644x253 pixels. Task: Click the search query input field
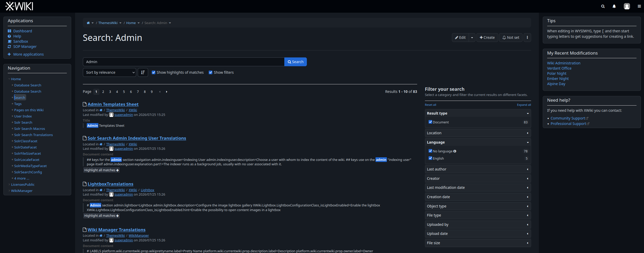[x=184, y=62]
